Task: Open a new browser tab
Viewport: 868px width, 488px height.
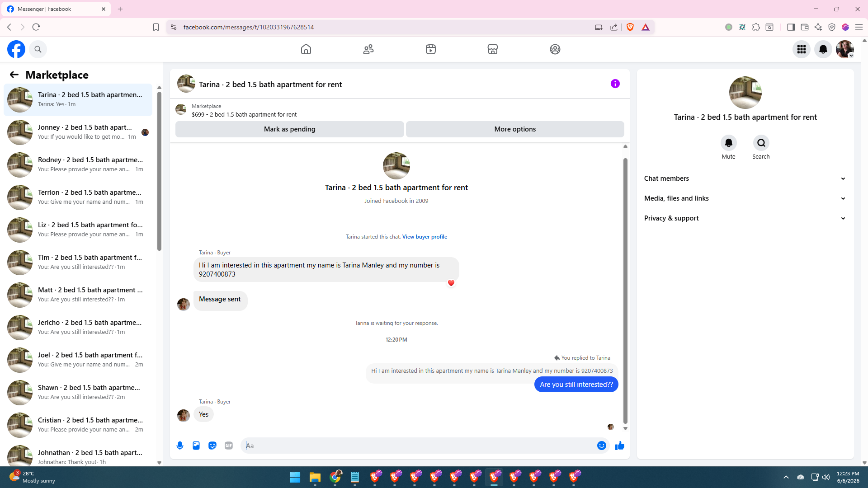Action: pos(120,9)
